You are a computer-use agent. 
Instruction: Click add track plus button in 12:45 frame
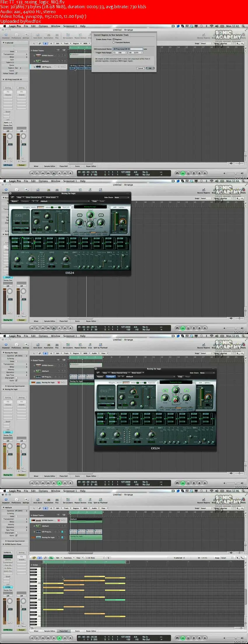pyautogui.click(x=58, y=360)
